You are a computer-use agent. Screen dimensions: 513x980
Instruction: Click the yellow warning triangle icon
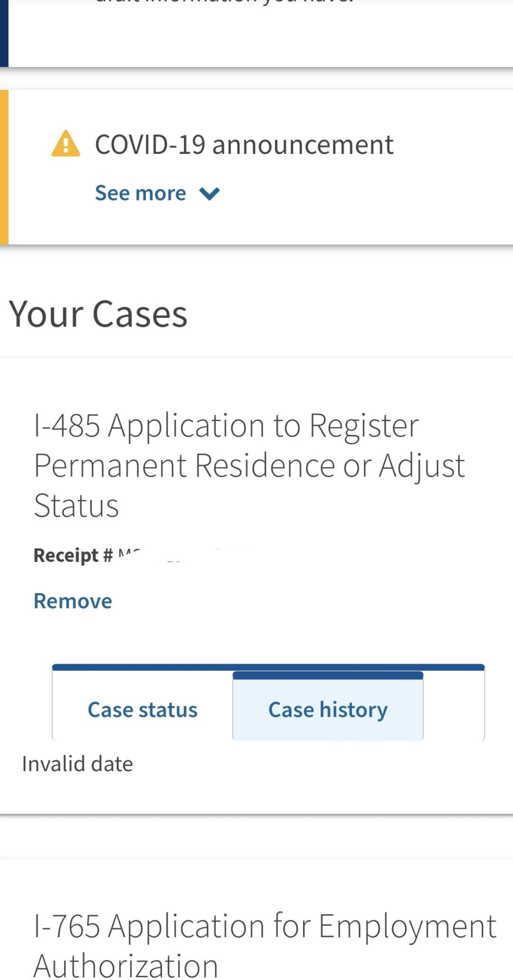[66, 143]
